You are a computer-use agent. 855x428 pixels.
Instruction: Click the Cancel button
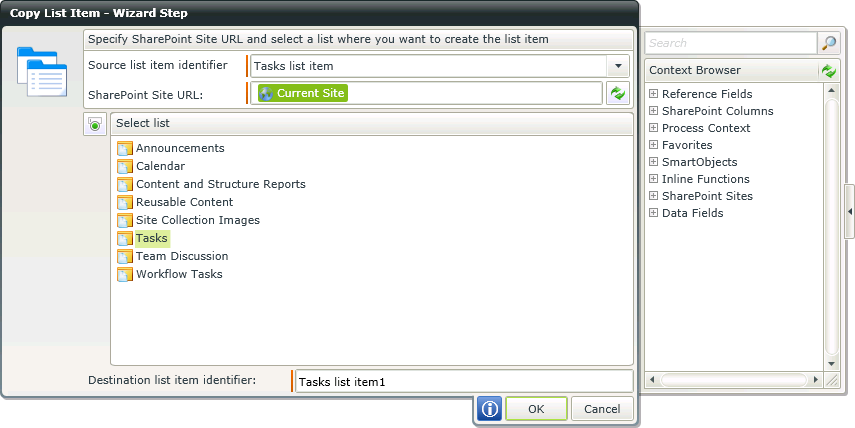pyautogui.click(x=602, y=409)
